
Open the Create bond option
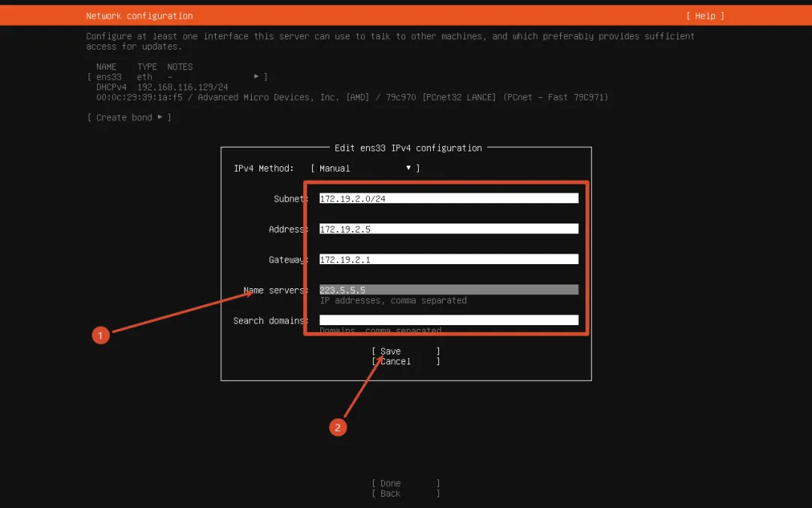129,117
